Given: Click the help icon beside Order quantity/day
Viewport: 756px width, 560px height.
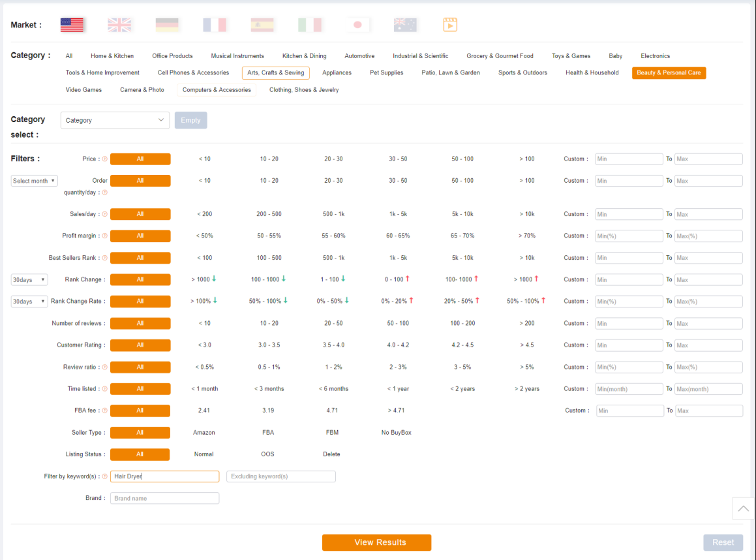Looking at the screenshot, I should pyautogui.click(x=104, y=193).
